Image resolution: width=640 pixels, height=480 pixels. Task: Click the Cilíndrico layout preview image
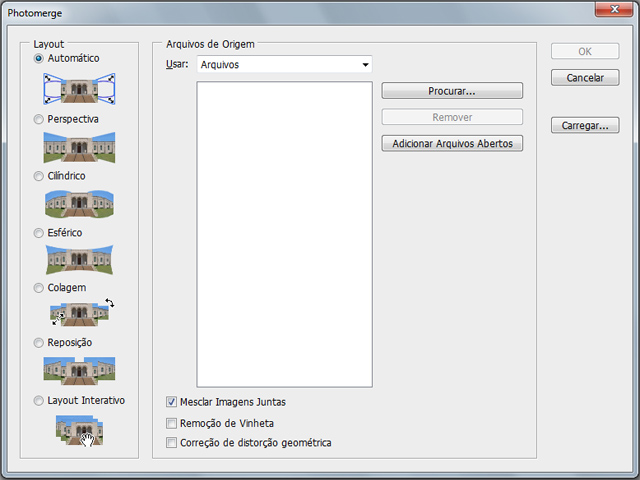click(x=79, y=204)
